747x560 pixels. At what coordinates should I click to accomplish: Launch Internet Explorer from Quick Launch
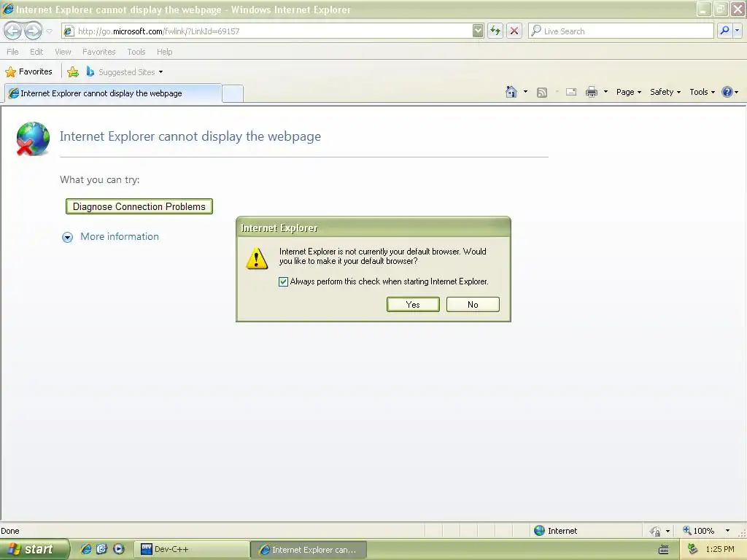pos(86,549)
